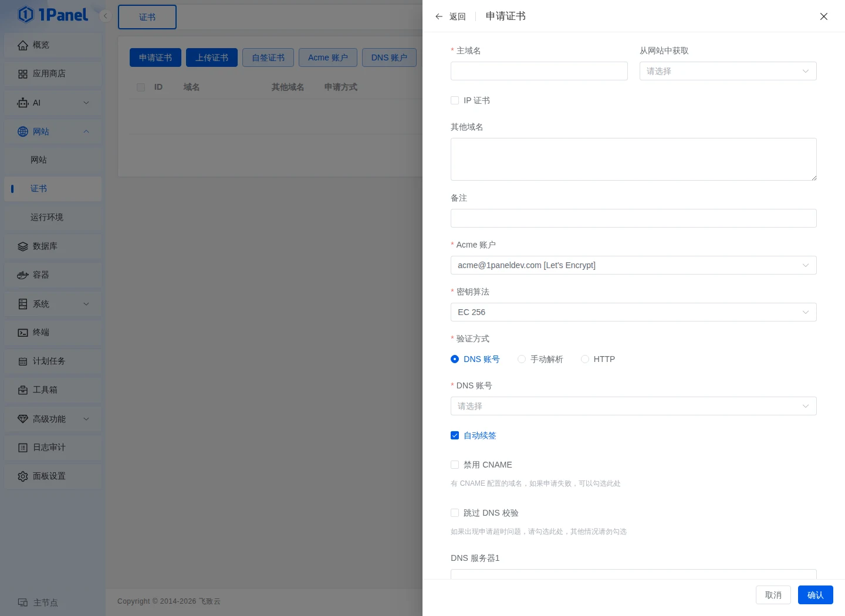Focus the DNS 服务器1 input field
The image size is (845, 616).
[634, 574]
